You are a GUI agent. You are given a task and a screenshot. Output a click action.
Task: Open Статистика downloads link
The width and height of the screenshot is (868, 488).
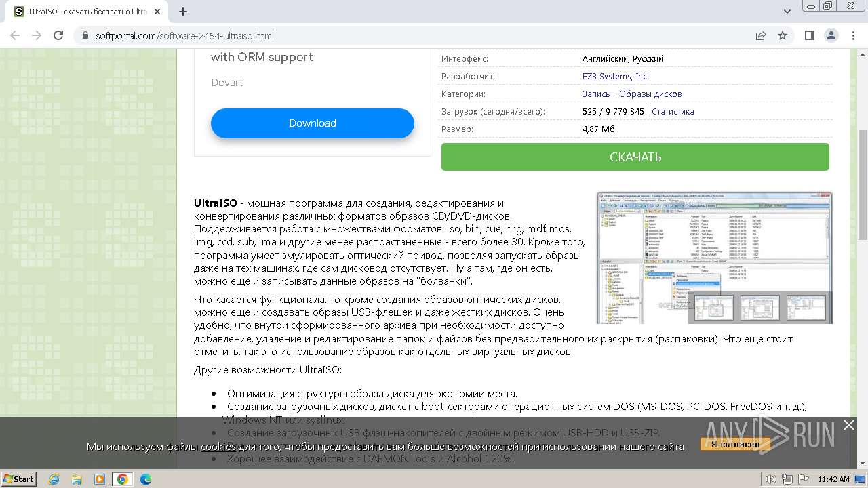(673, 111)
